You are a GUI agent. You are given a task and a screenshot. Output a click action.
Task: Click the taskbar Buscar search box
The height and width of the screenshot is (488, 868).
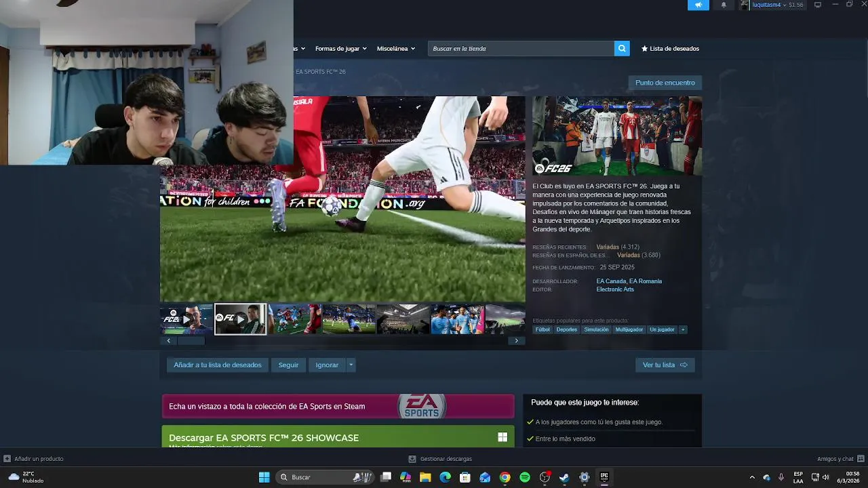tap(326, 477)
